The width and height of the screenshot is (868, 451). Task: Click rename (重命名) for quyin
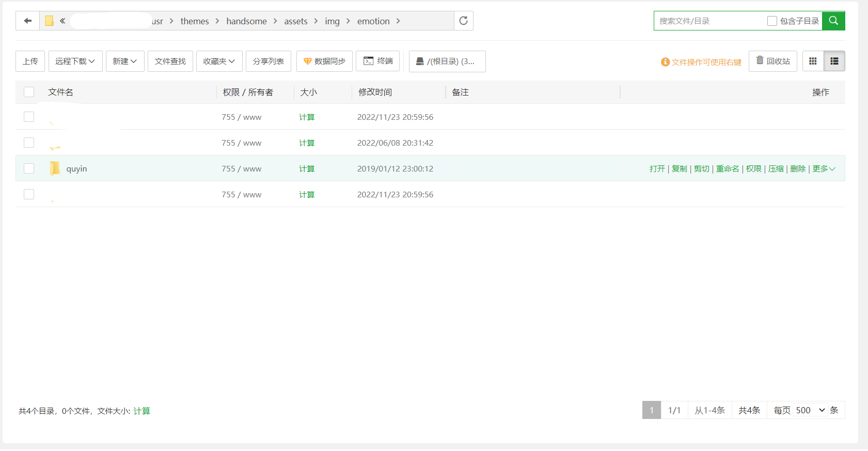click(x=728, y=168)
